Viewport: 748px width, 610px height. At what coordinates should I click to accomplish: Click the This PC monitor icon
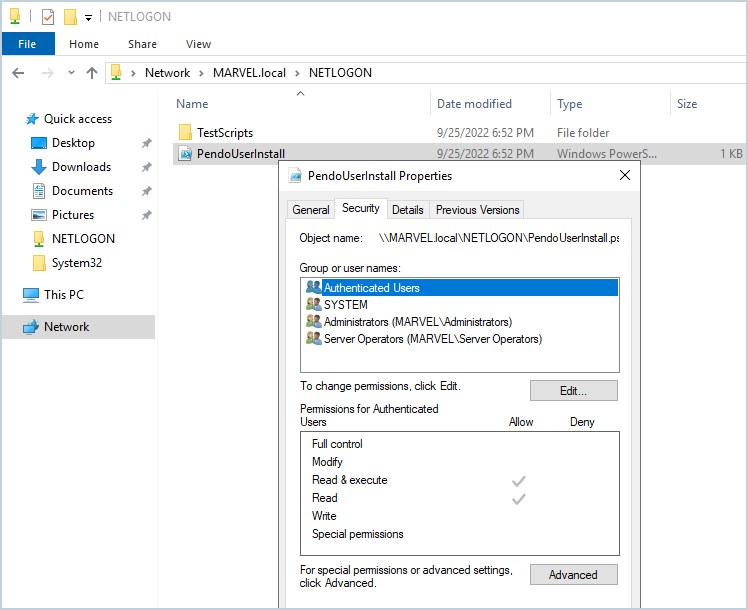(31, 295)
